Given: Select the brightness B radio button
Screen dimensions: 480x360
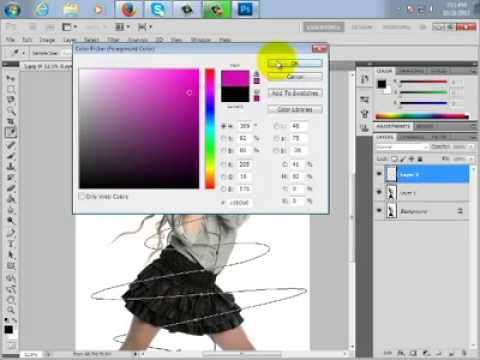Looking at the screenshot, I should pyautogui.click(x=224, y=151).
